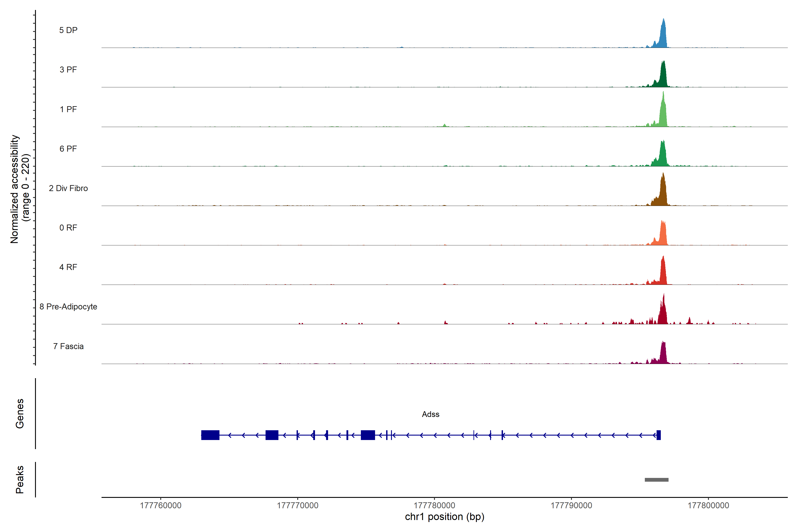Click the leftmost large Adss exon block
798x532 pixels.
[210, 435]
